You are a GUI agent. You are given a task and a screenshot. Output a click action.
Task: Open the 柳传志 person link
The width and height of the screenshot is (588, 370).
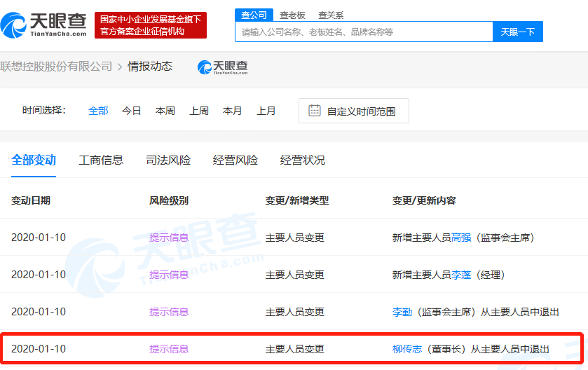tap(407, 349)
